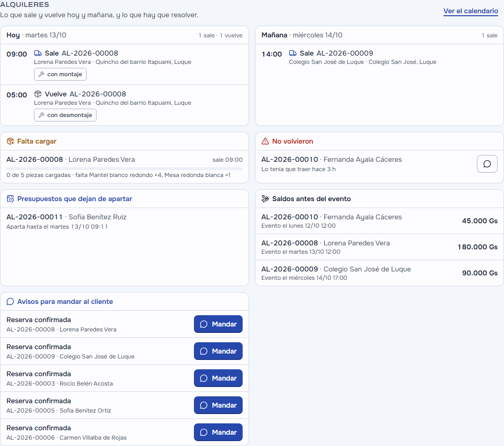The image size is (504, 446).
Task: Click Presupuestos que dejan de apartar heading
Action: pos(75,199)
